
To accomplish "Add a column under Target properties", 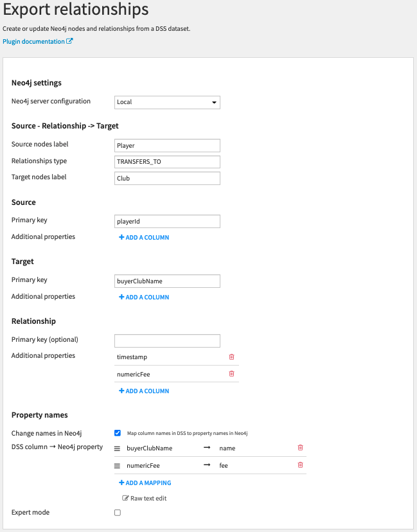I will click(x=144, y=297).
